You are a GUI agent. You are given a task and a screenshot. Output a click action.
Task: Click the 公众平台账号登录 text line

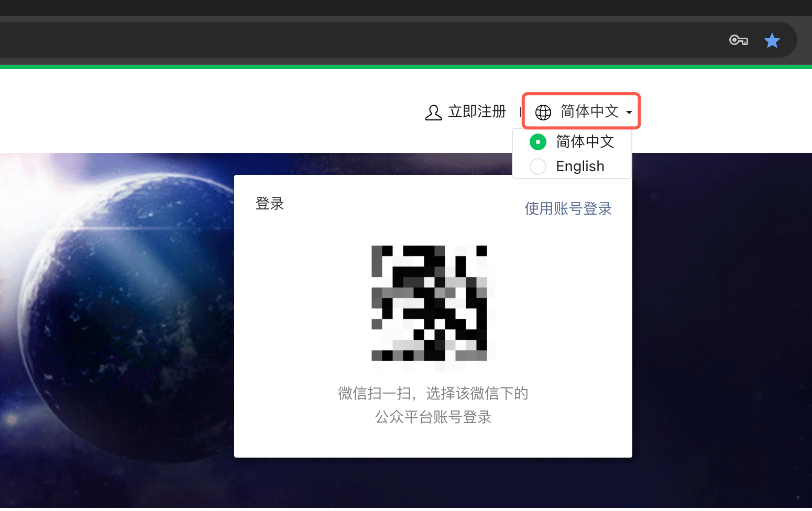point(433,417)
